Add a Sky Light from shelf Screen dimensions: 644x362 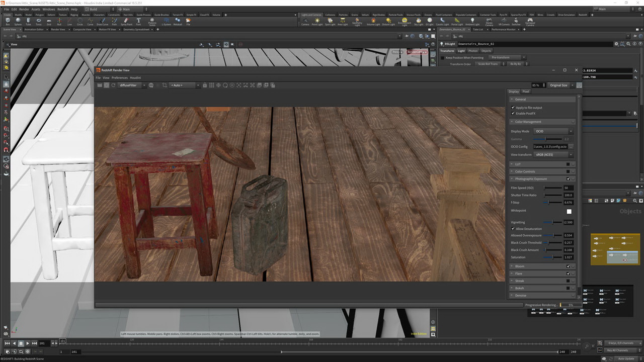pyautogui.click(x=419, y=22)
